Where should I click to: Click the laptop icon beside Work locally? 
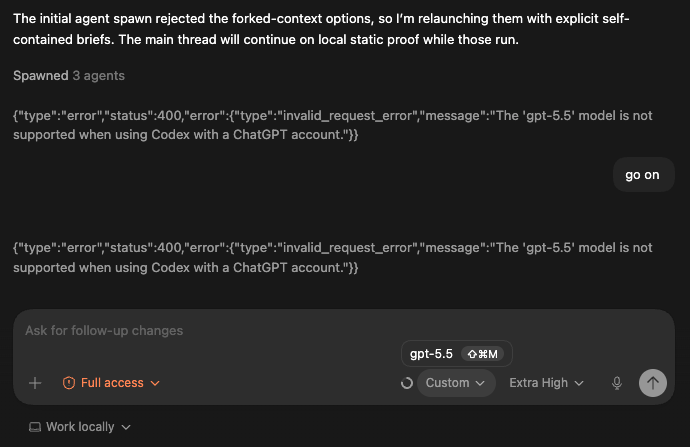[35, 427]
